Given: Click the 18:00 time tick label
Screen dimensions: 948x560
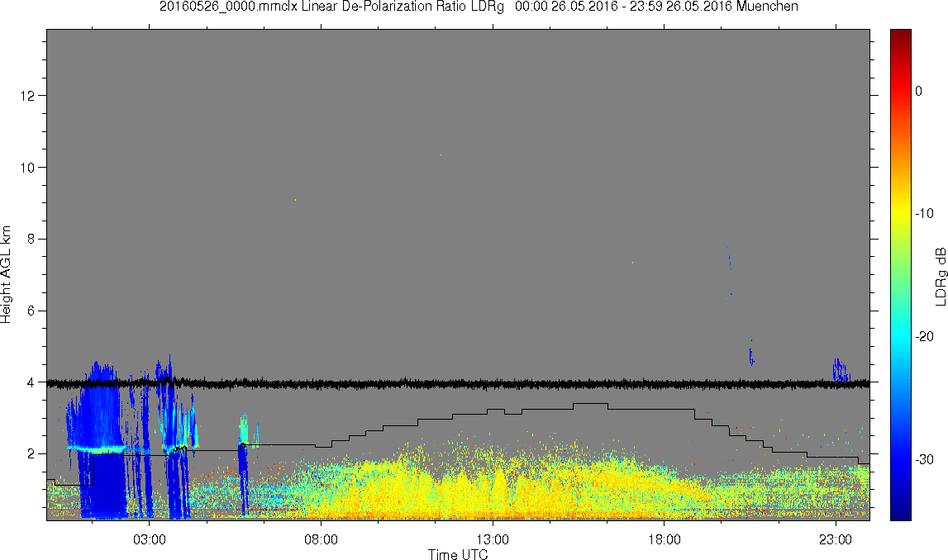Looking at the screenshot, I should coord(665,539).
